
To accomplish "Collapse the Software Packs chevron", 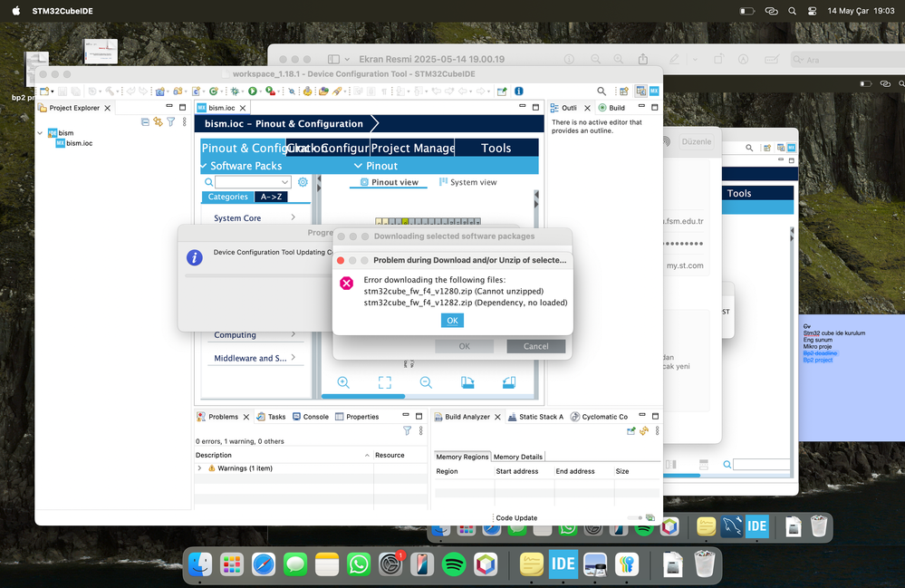I will click(x=204, y=166).
